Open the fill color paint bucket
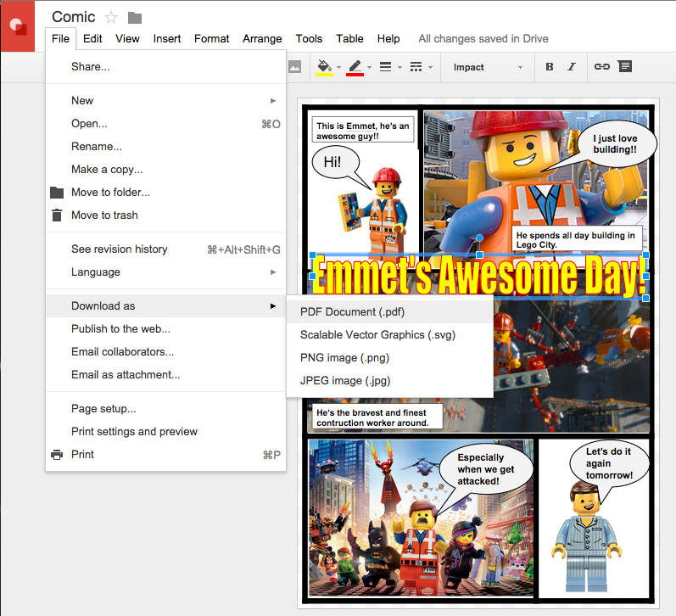The width and height of the screenshot is (676, 616). point(324,66)
